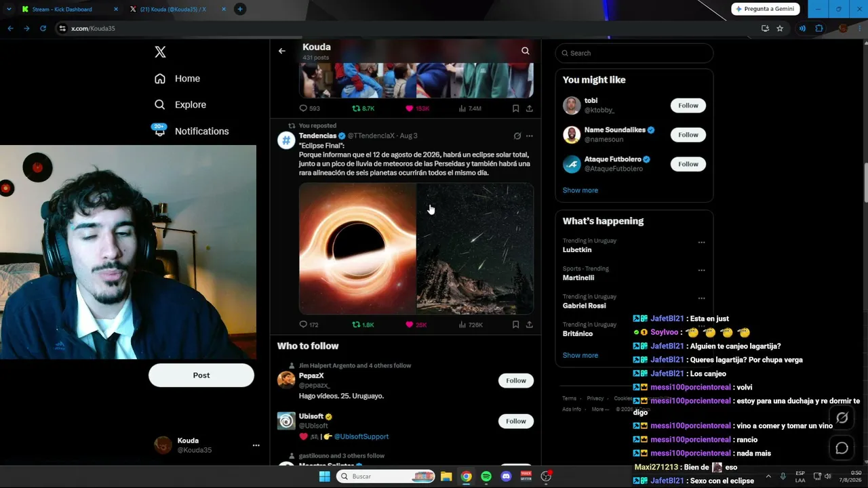Open Spotify from taskbar

click(x=486, y=476)
